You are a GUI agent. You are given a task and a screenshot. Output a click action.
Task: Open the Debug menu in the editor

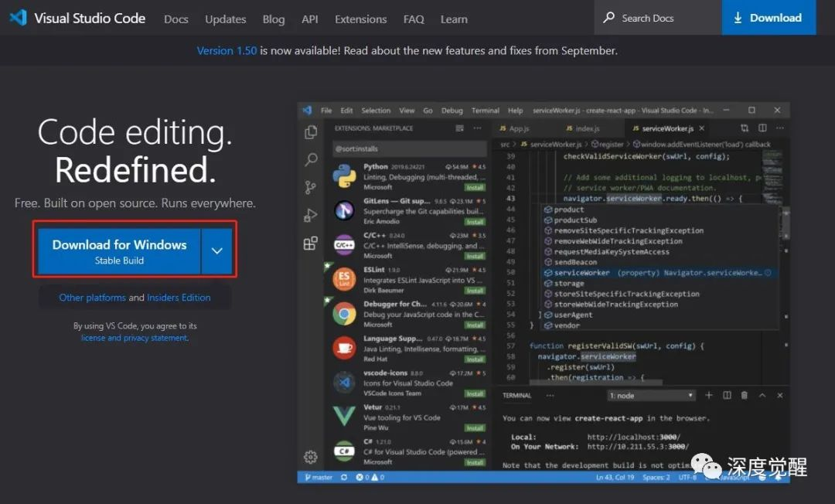point(452,111)
